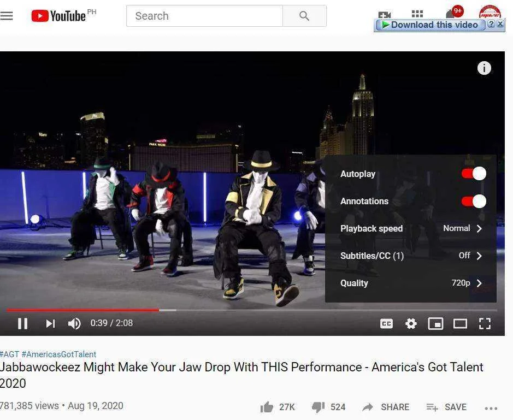Click the SHARE button
Viewport: 513px width, 420px height.
pyautogui.click(x=386, y=407)
